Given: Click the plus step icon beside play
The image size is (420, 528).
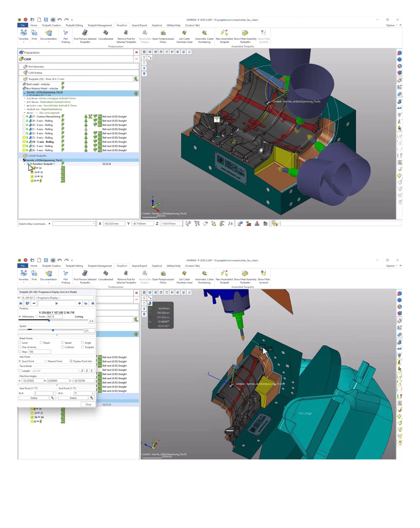Looking at the screenshot, I should [x=79, y=303].
